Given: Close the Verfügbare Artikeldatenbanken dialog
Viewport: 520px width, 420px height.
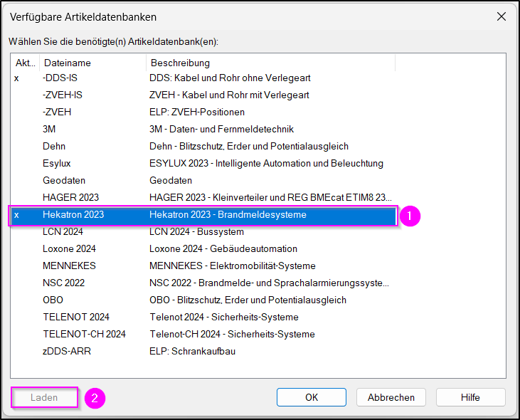Looking at the screenshot, I should pyautogui.click(x=501, y=16).
